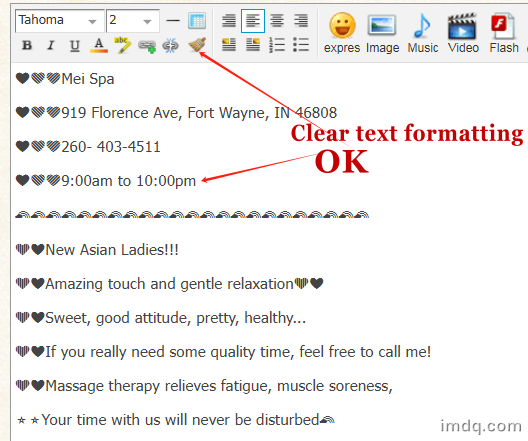Align text to the left
This screenshot has width=528, height=441.
253,21
